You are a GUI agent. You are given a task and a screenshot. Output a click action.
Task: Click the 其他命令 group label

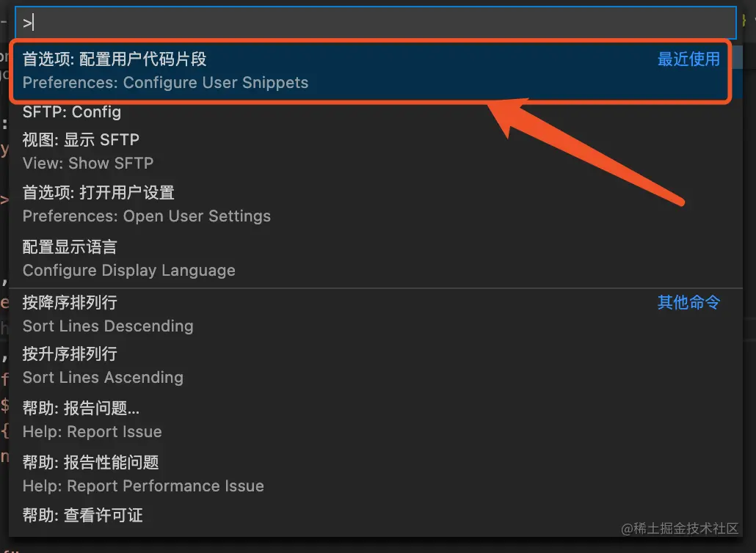[x=688, y=302]
